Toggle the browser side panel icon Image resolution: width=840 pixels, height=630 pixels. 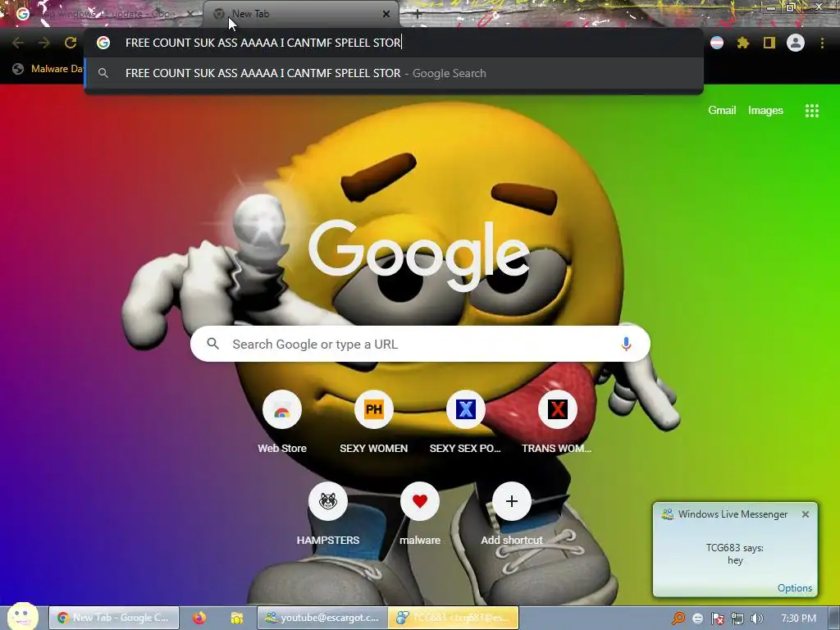point(769,43)
